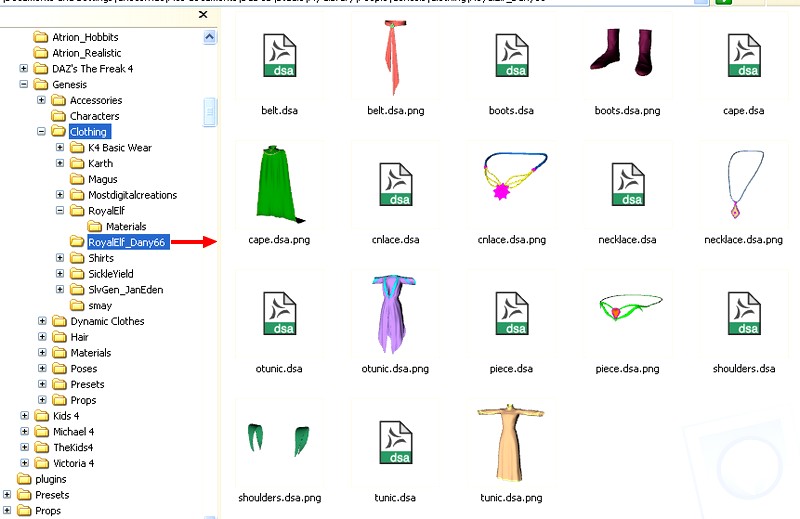Select the green cape thumbnail cape.dsa.png
This screenshot has height=519, width=800.
(280, 184)
